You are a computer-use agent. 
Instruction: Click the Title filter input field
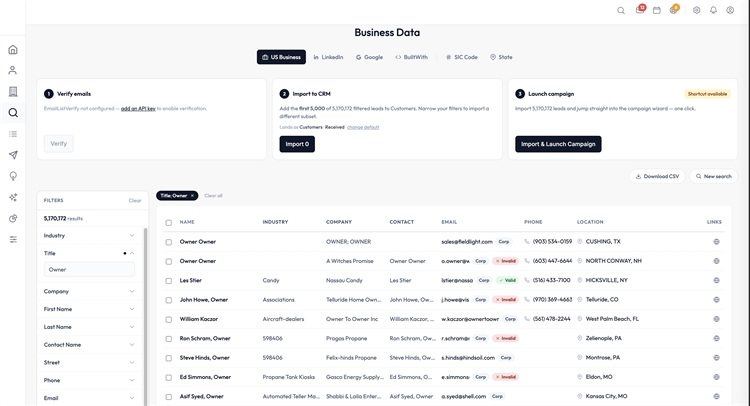[x=89, y=270]
